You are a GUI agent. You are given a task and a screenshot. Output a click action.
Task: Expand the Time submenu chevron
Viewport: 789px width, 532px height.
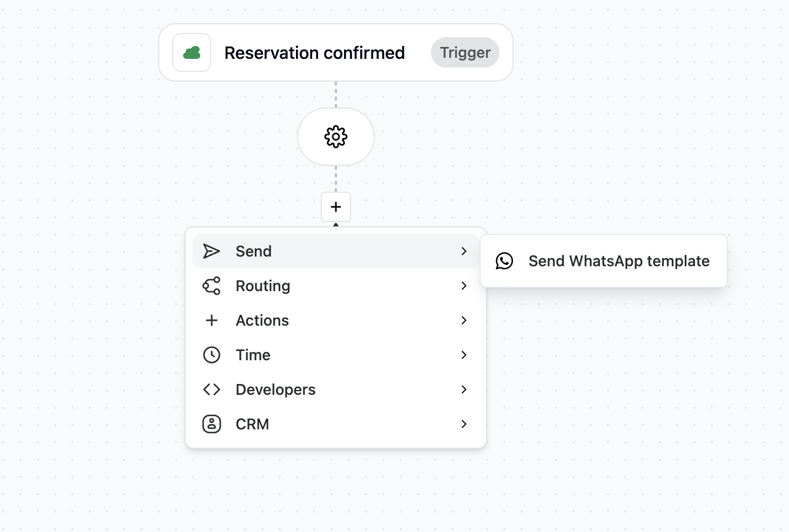[464, 355]
